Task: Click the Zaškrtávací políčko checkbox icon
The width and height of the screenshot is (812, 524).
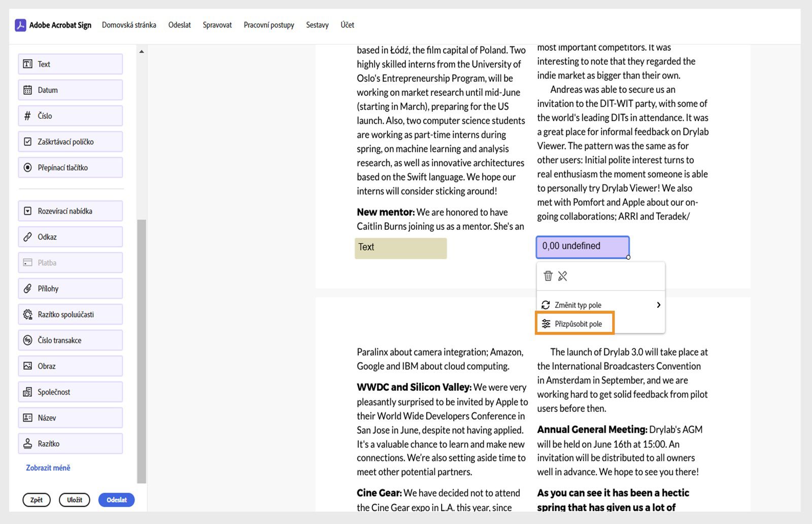Action: [x=28, y=142]
